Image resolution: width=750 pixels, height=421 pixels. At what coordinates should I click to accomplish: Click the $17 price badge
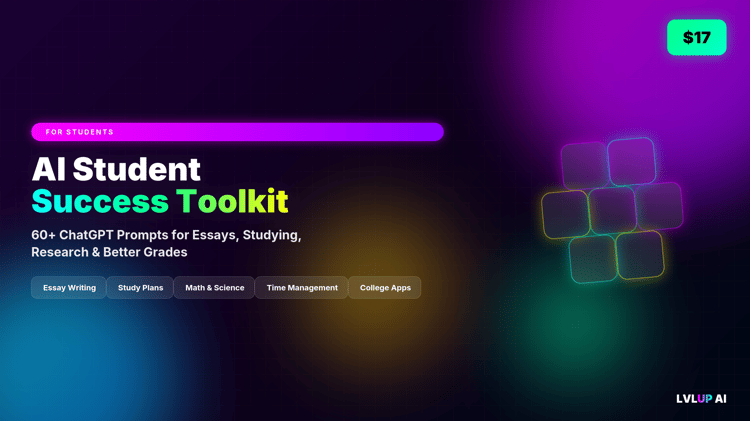click(696, 37)
